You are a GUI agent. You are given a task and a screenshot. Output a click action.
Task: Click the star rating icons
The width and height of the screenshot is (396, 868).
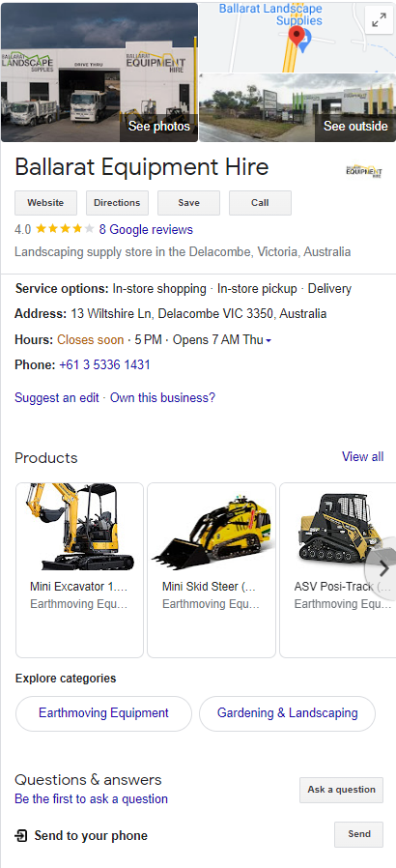pos(65,229)
